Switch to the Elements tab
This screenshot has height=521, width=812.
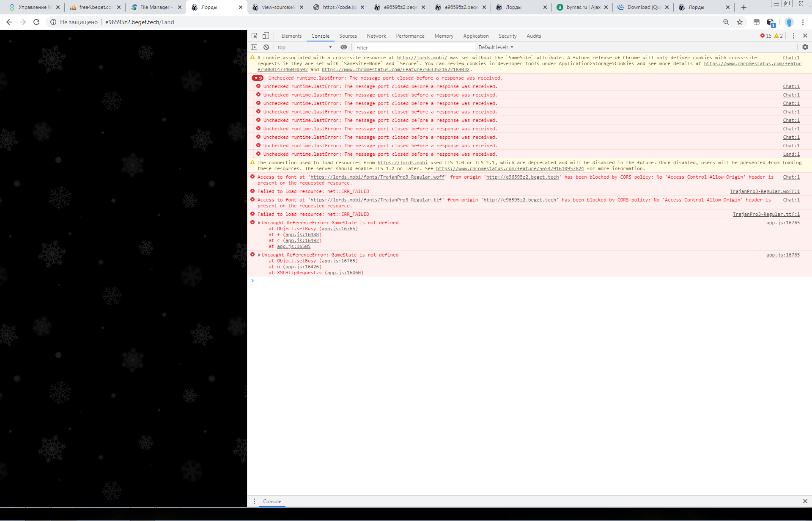[291, 36]
